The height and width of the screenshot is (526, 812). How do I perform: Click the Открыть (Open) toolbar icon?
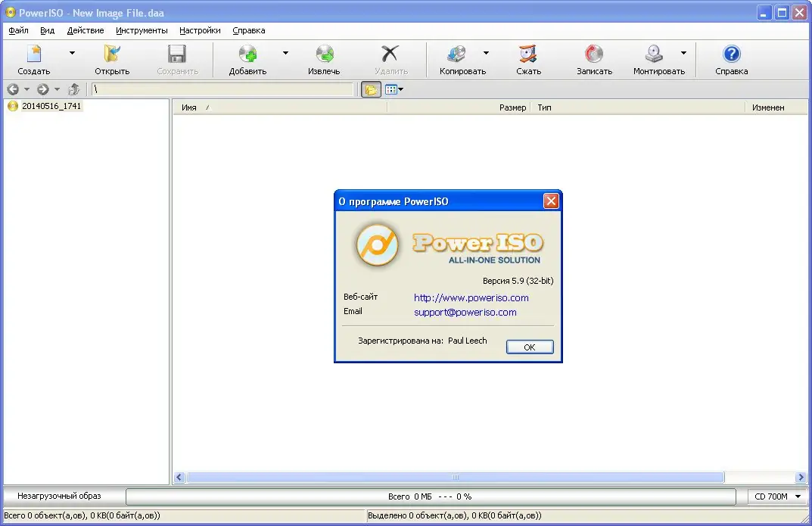point(112,54)
